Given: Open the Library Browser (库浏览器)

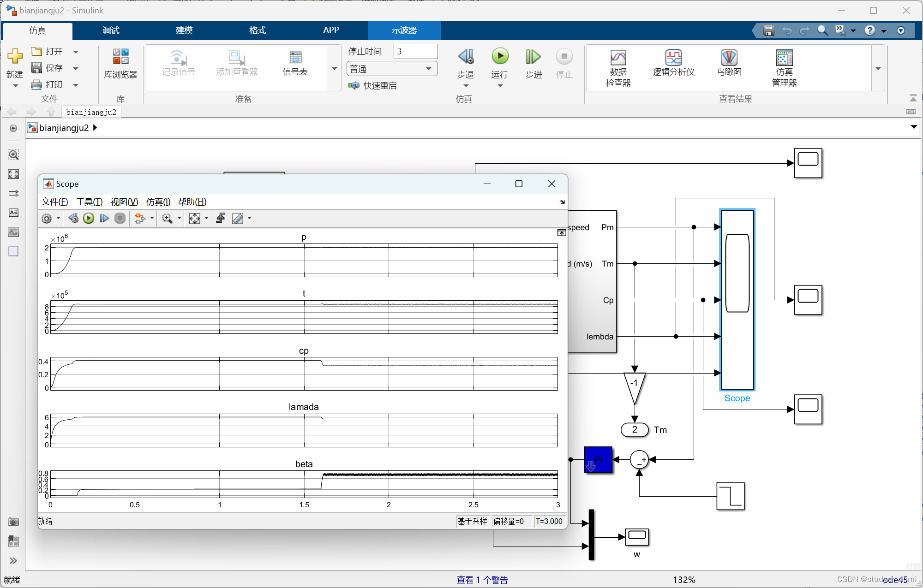Looking at the screenshot, I should 120,64.
